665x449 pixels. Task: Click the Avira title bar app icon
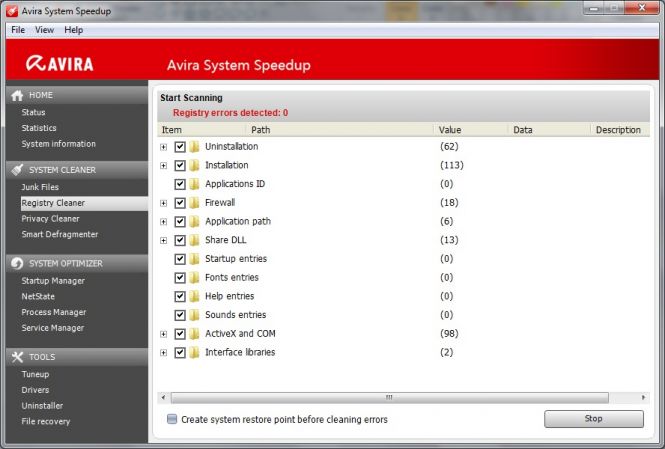(12, 11)
